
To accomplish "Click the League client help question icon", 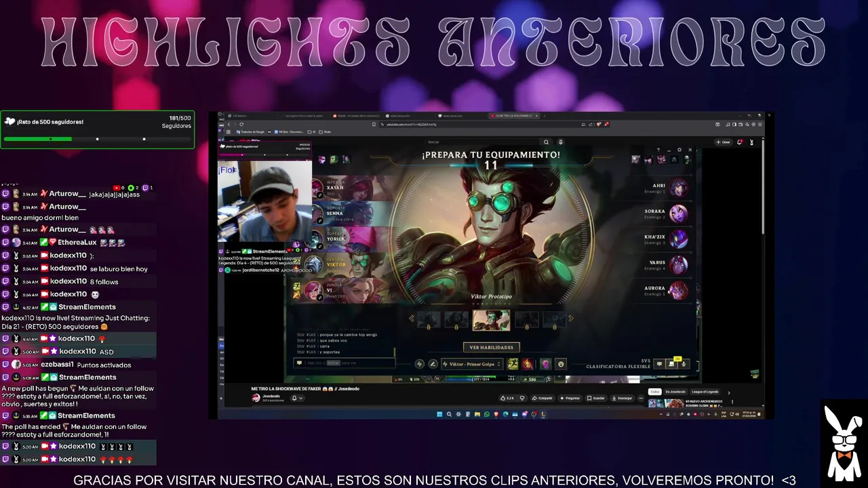I will (x=658, y=150).
